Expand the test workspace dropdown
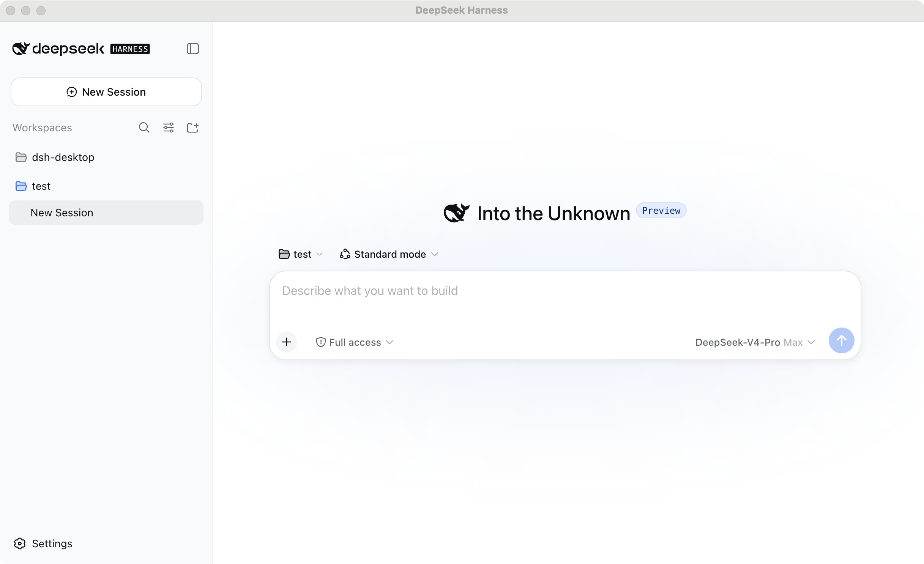The image size is (924, 564). (x=301, y=254)
